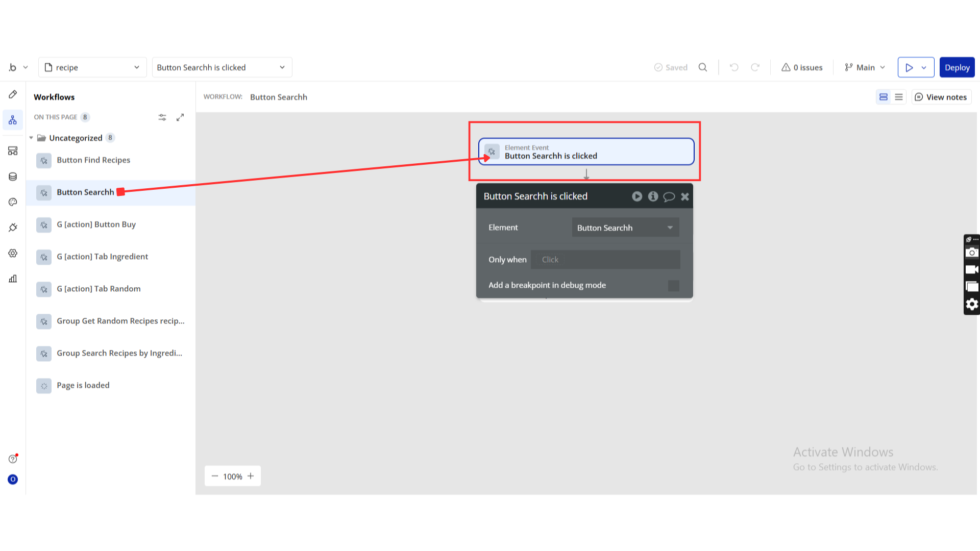Toggle the breakpoint in debug mode checkbox
The width and height of the screenshot is (980, 551).
tap(673, 286)
